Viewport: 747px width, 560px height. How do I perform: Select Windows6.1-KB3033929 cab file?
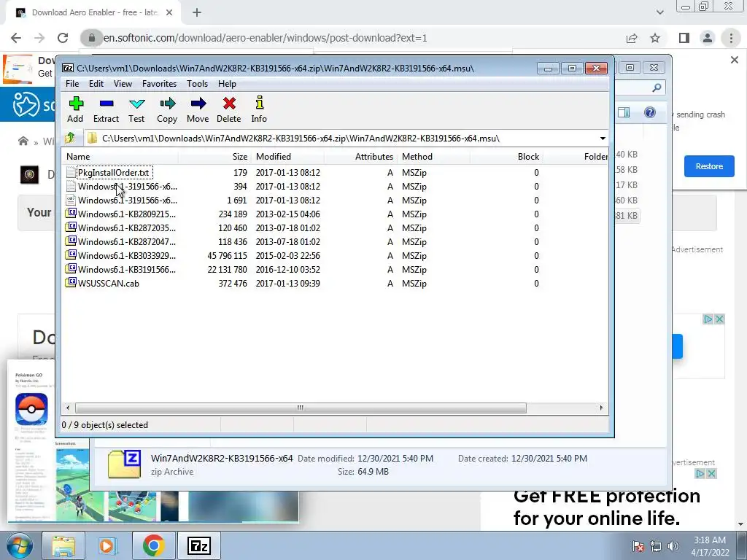[x=127, y=256]
